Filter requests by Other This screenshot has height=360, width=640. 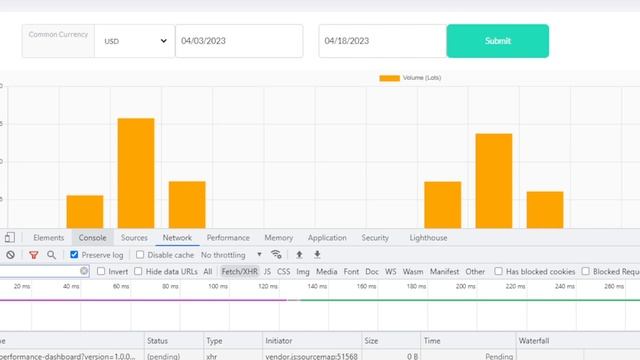(x=475, y=271)
